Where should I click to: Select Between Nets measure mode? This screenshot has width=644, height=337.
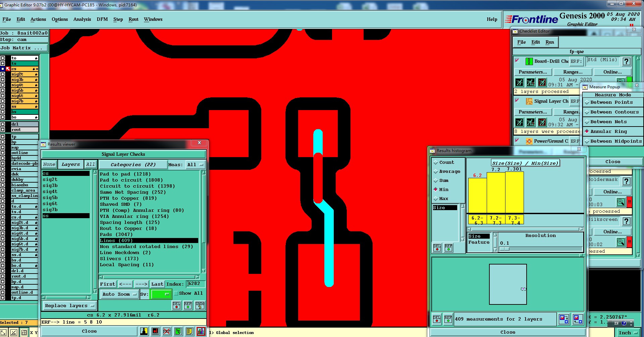coord(613,122)
